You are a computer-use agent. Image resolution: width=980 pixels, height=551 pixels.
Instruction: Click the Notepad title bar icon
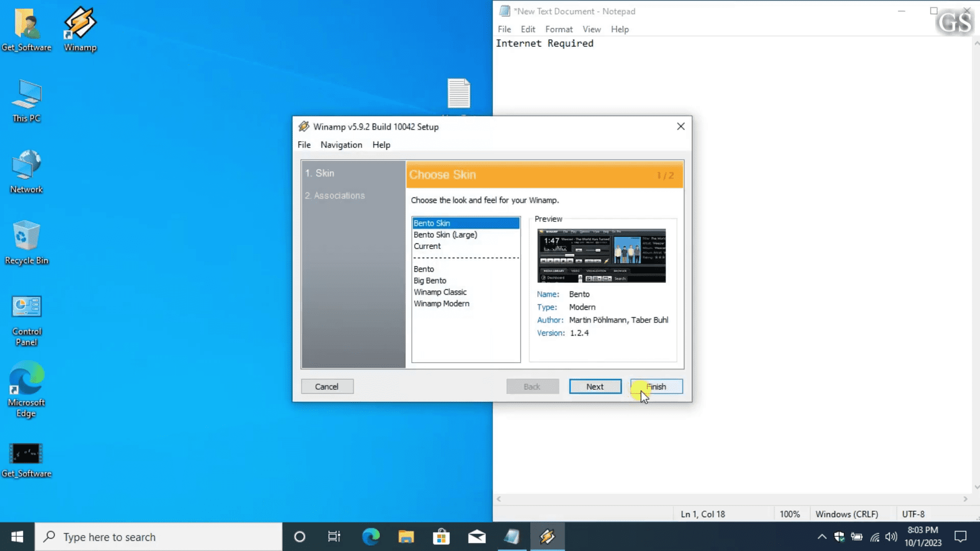[x=505, y=11]
